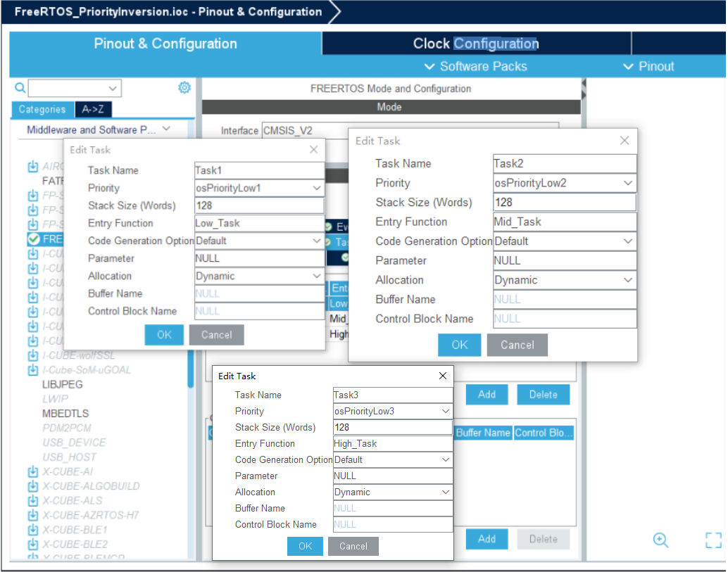This screenshot has width=728, height=572.
Task: Click OK in Task1 dialog
Action: coord(164,335)
